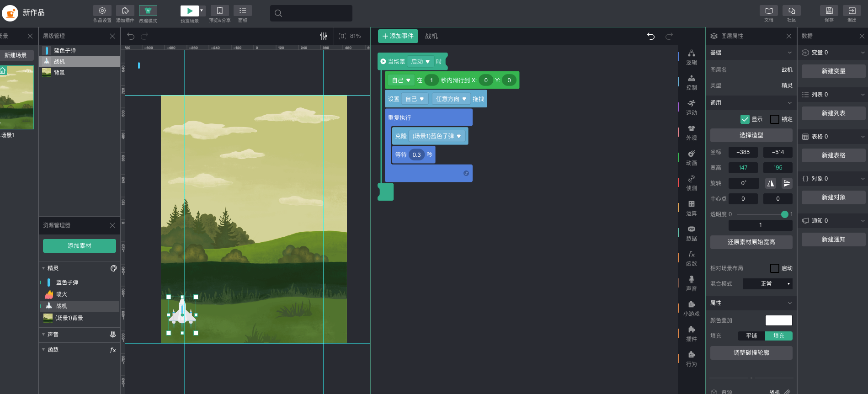This screenshot has height=394, width=868.
Task: Adjust 透明度 slider handle
Action: (785, 214)
